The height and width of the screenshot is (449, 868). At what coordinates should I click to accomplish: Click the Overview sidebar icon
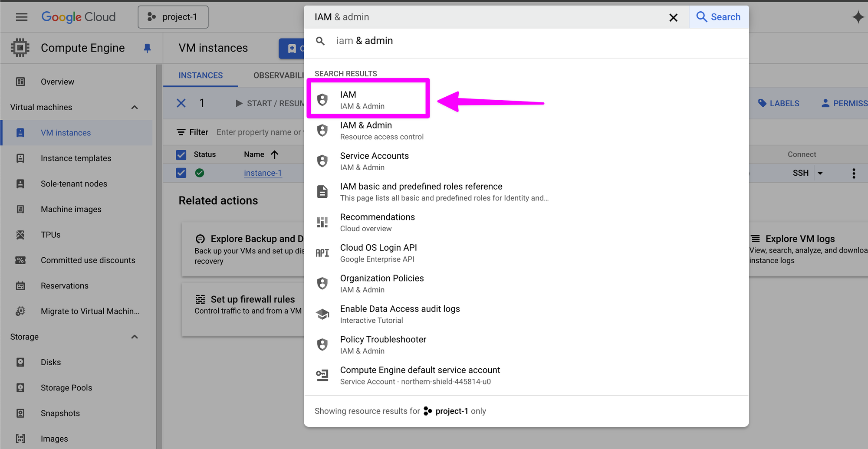20,82
